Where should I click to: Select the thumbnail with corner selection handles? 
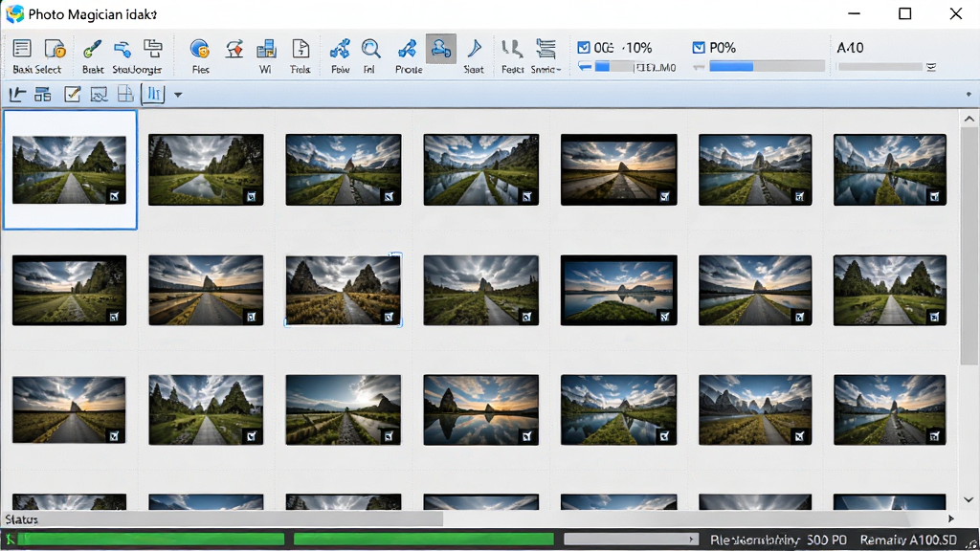(344, 290)
